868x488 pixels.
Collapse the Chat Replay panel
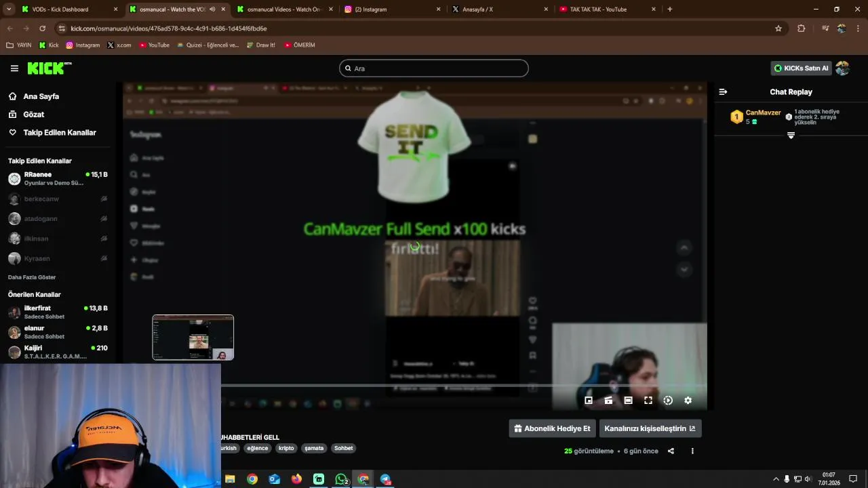tap(723, 91)
